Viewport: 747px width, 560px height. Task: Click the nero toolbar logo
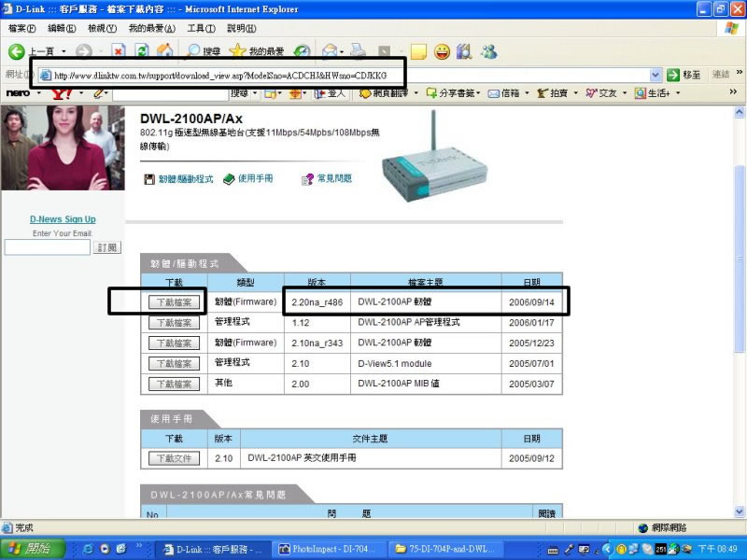[x=18, y=92]
